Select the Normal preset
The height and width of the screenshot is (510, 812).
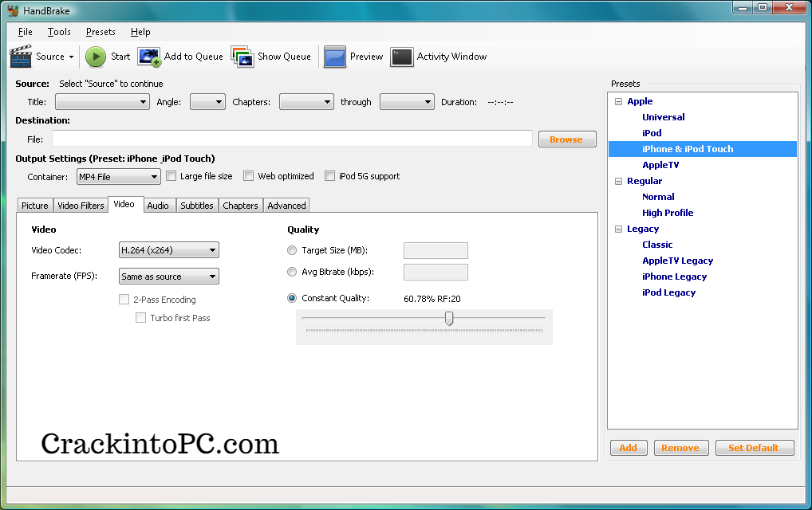658,197
